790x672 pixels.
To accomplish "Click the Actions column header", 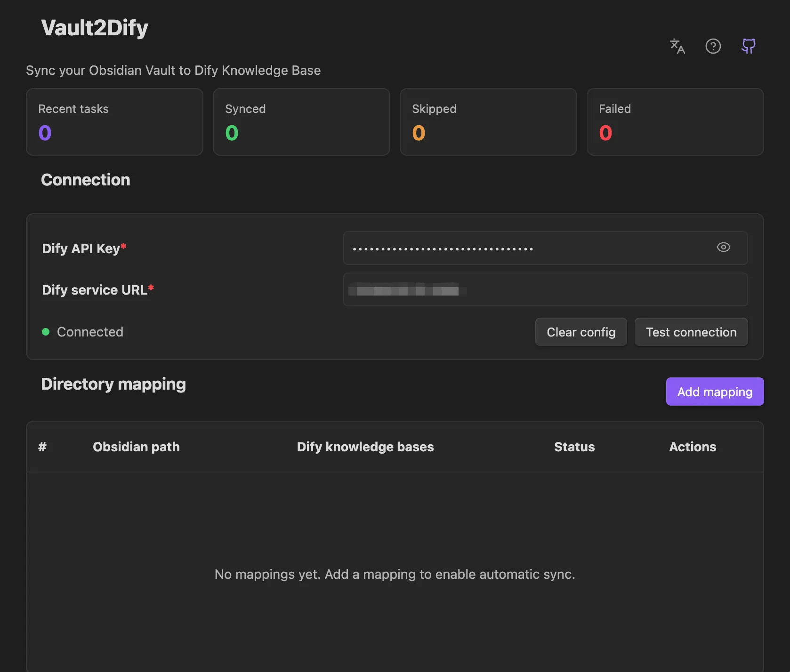I will tap(693, 447).
